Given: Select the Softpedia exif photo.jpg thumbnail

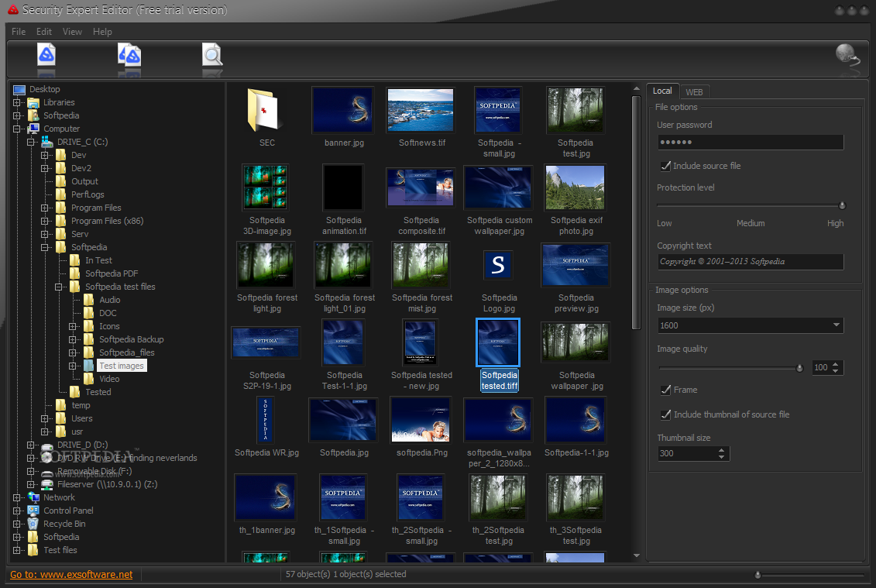Looking at the screenshot, I should (x=575, y=187).
